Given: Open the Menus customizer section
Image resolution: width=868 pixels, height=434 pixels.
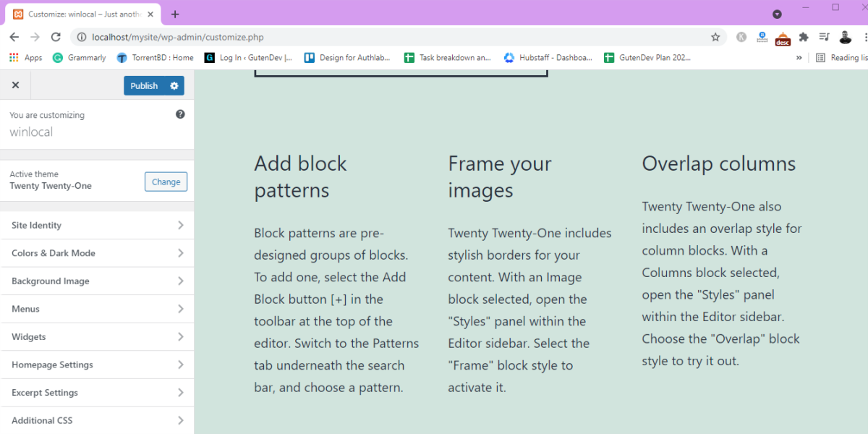Looking at the screenshot, I should pyautogui.click(x=97, y=309).
